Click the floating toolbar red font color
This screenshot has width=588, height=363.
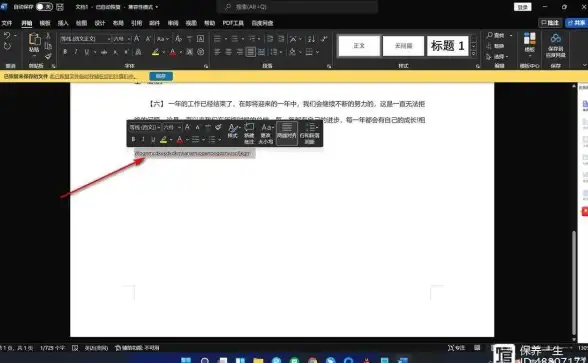[180, 140]
